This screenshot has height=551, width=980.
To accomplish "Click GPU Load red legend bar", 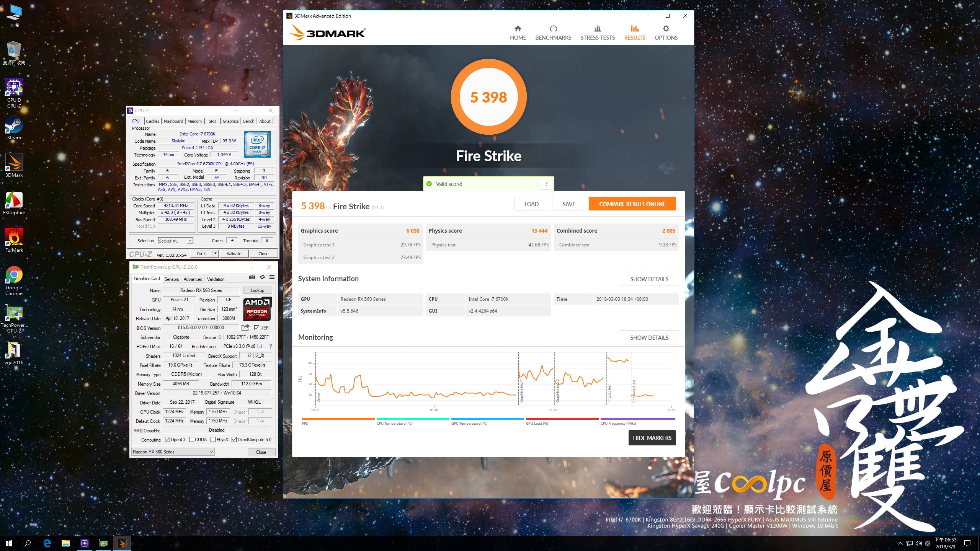I will (x=562, y=419).
